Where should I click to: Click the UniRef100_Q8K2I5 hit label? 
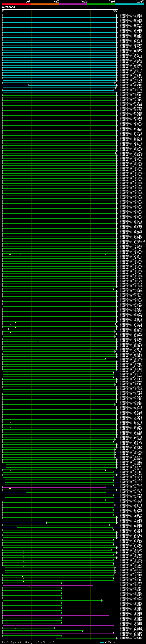(131, 221)
